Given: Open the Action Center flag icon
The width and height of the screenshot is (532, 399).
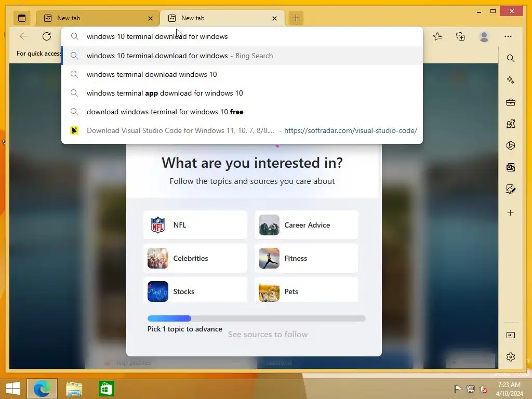Looking at the screenshot, I should (458, 389).
